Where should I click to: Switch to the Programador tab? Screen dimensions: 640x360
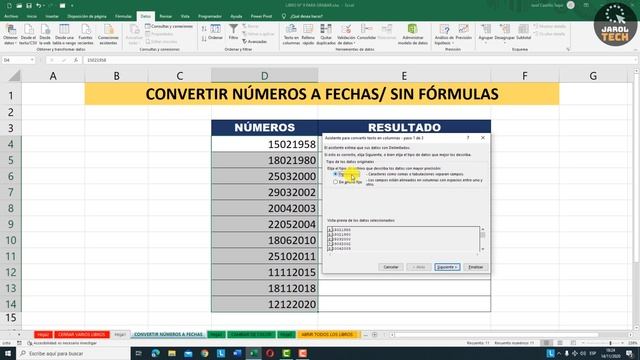[x=210, y=16]
